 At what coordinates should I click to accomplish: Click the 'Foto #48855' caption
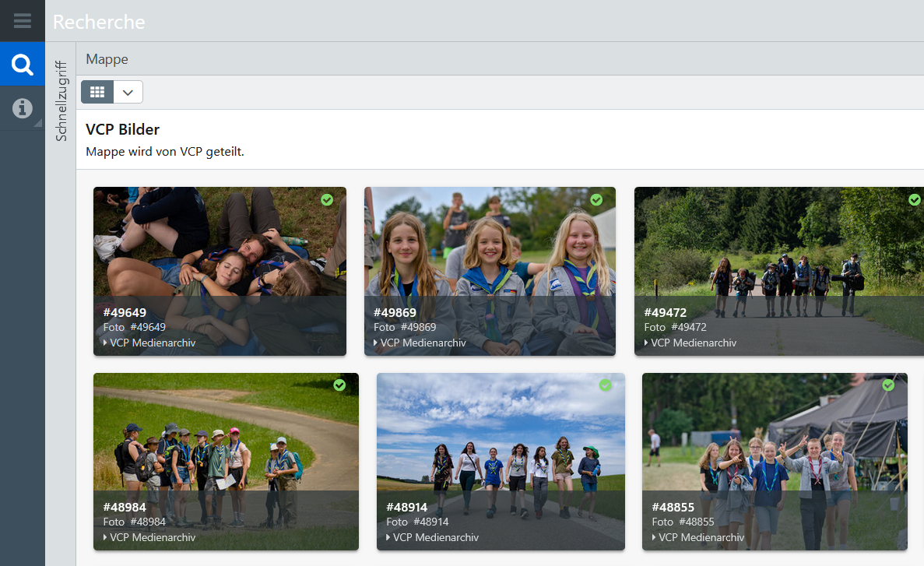[683, 522]
